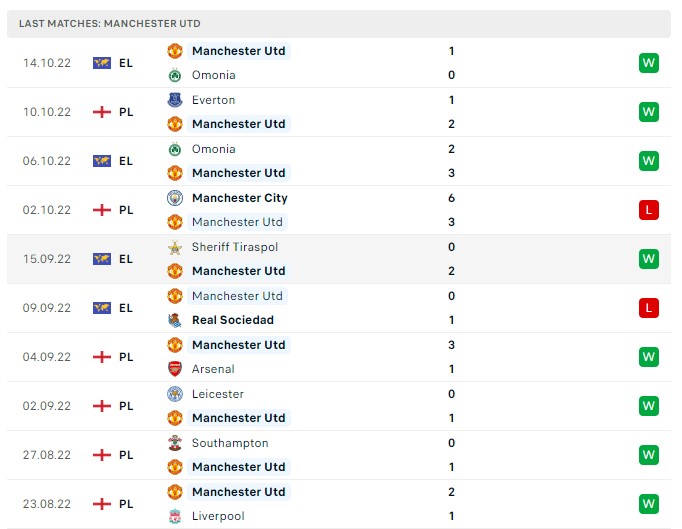Screen dimensions: 682x529
Task: Click the Liverpool club crest icon
Action: click(x=175, y=516)
